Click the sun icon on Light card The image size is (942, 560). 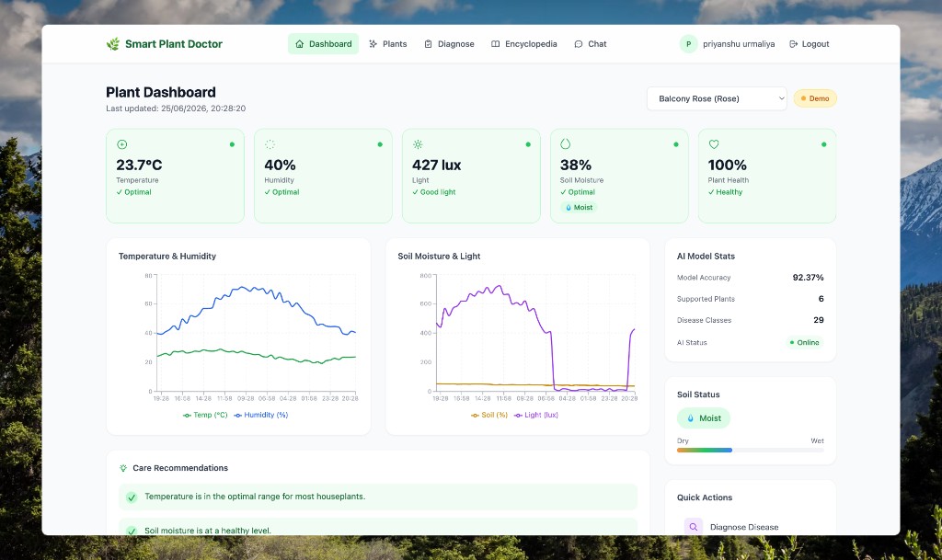(x=419, y=144)
